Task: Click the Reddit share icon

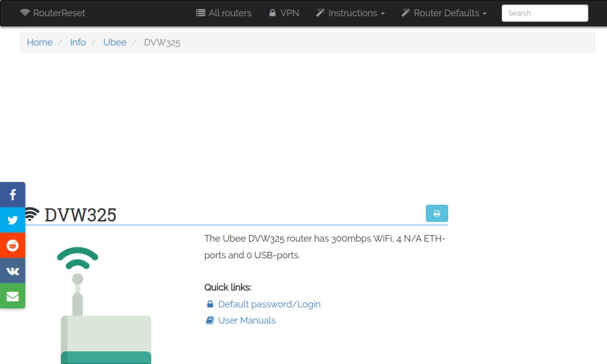Action: tap(13, 245)
